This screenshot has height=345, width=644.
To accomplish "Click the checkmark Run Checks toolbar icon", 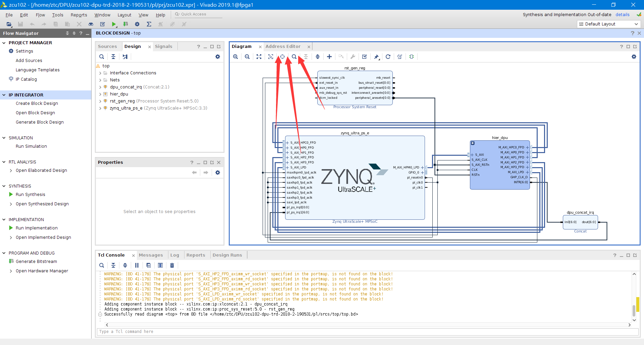I will tap(103, 24).
